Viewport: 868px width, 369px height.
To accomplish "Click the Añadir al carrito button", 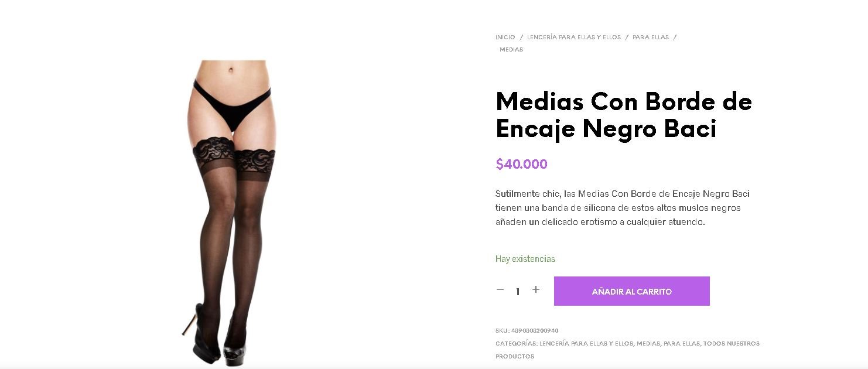I will pyautogui.click(x=631, y=291).
